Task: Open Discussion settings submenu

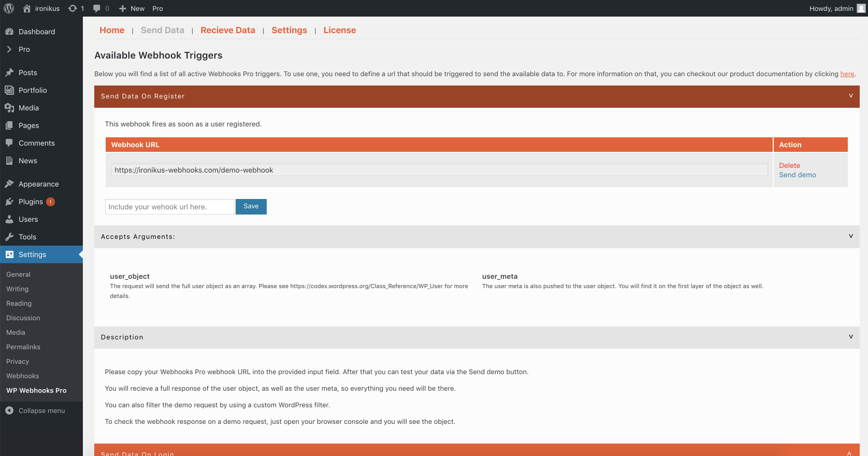Action: pyautogui.click(x=23, y=318)
